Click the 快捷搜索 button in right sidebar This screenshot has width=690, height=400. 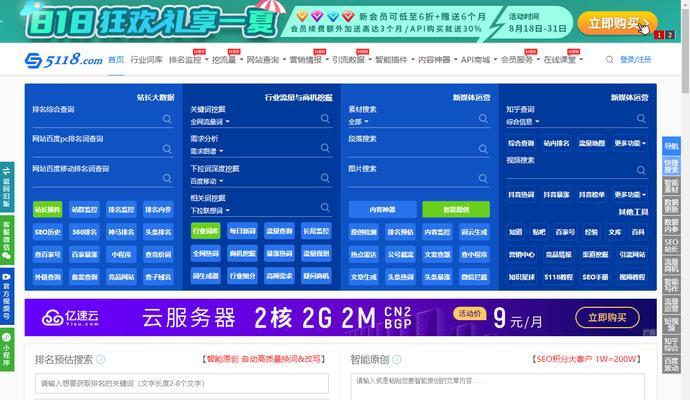672,166
